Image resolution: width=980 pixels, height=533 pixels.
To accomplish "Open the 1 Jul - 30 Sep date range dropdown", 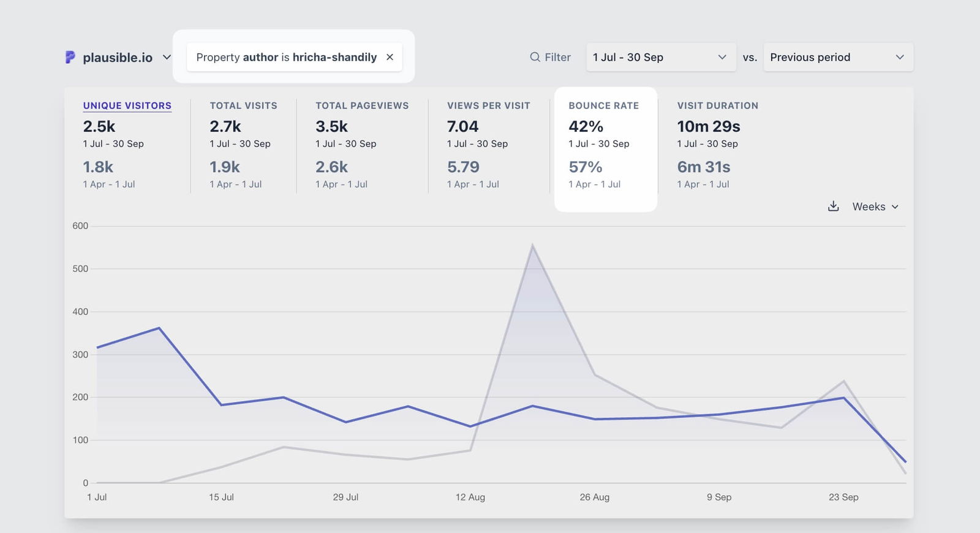I will [x=660, y=57].
